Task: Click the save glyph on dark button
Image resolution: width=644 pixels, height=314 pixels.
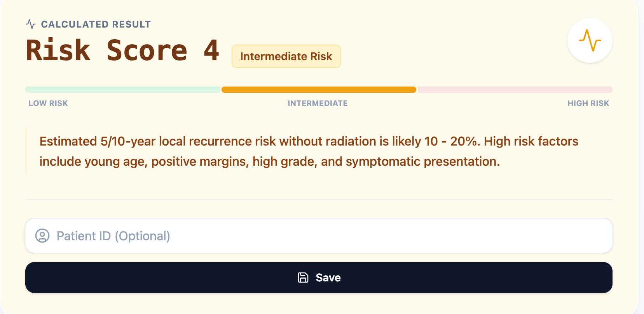Action: [303, 277]
